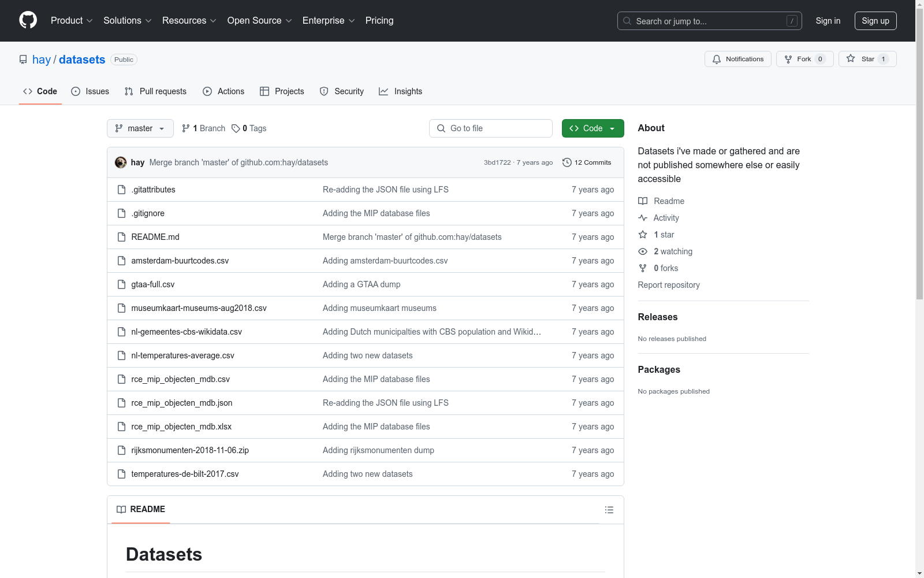The width and height of the screenshot is (924, 578).
Task: Open the master branch selector dropdown
Action: pos(140,128)
